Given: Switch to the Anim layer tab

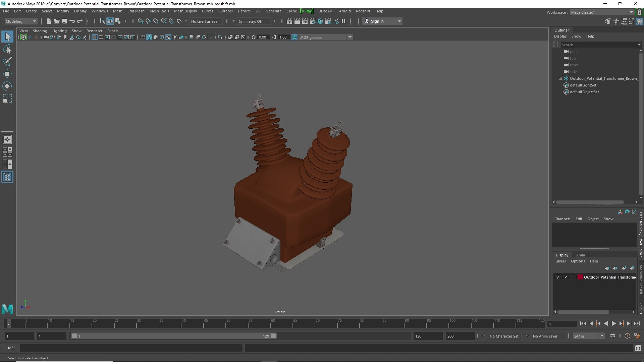Looking at the screenshot, I should [x=580, y=255].
